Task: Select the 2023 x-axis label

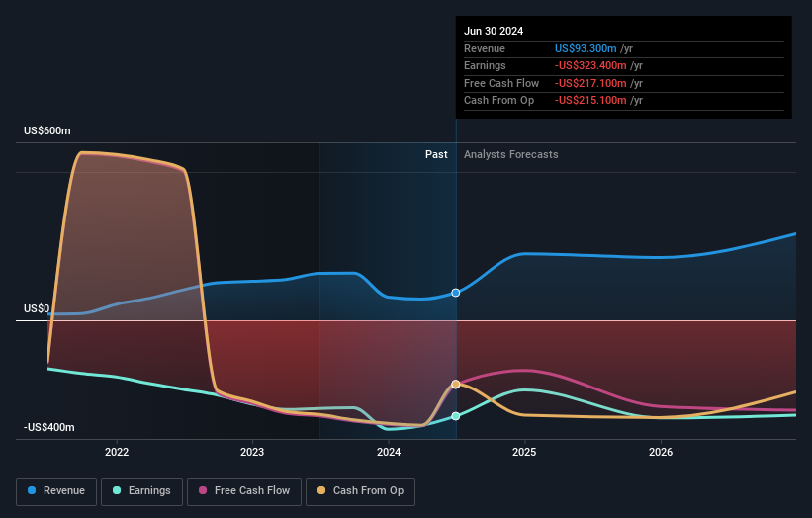Action: (x=252, y=453)
